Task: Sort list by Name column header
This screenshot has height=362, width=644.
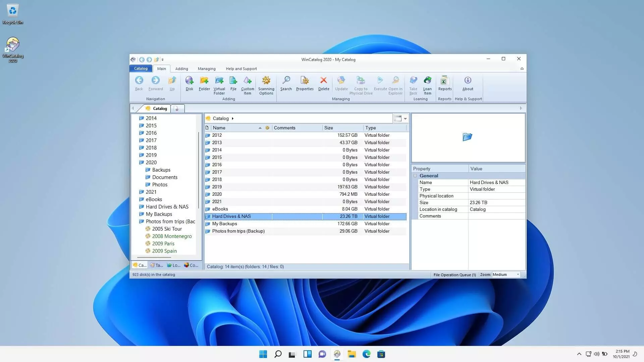Action: pos(237,128)
